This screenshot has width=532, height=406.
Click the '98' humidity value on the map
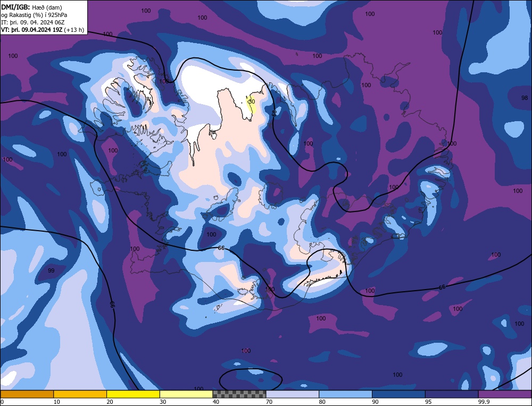(525, 98)
